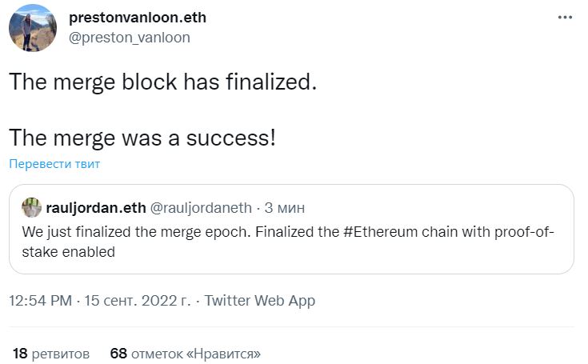Click the 'proof-of-' text in quoted tweet
This screenshot has height=364, width=588.
tap(524, 232)
